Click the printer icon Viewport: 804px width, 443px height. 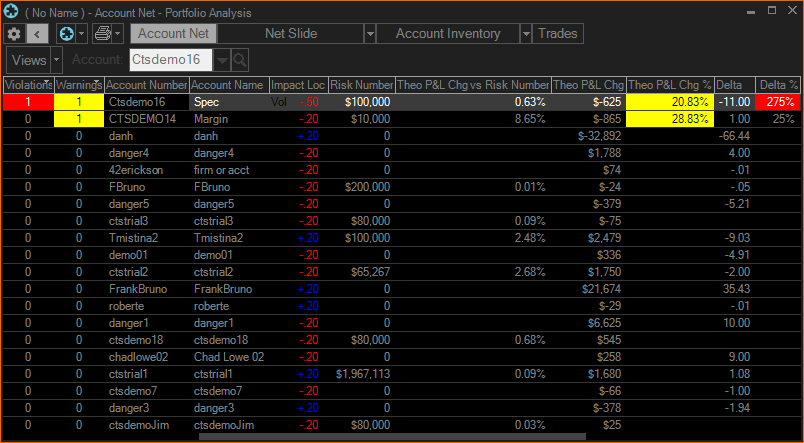(102, 34)
